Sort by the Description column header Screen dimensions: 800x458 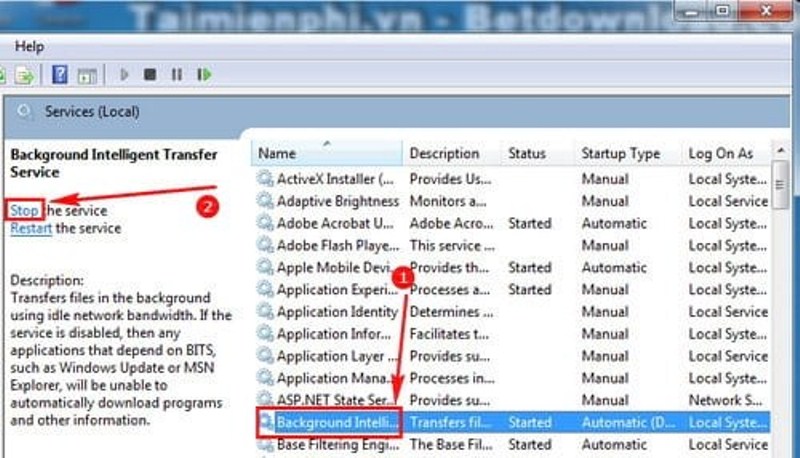point(452,153)
